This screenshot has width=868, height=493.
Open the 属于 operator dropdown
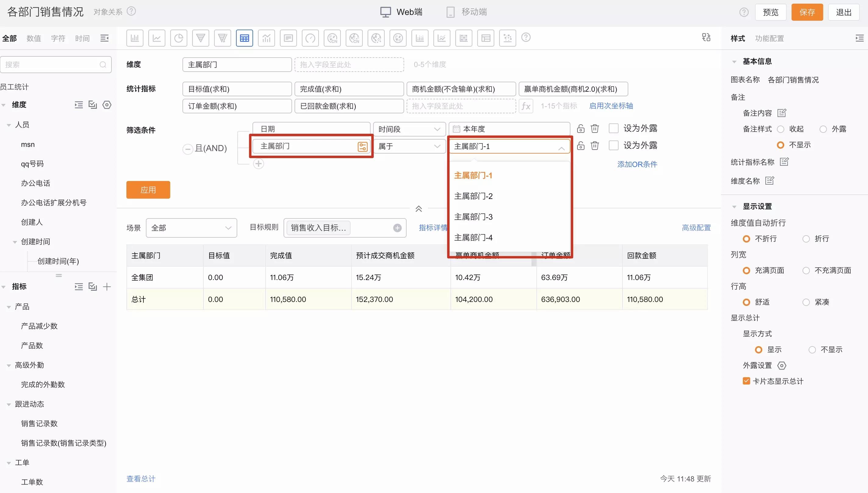409,146
